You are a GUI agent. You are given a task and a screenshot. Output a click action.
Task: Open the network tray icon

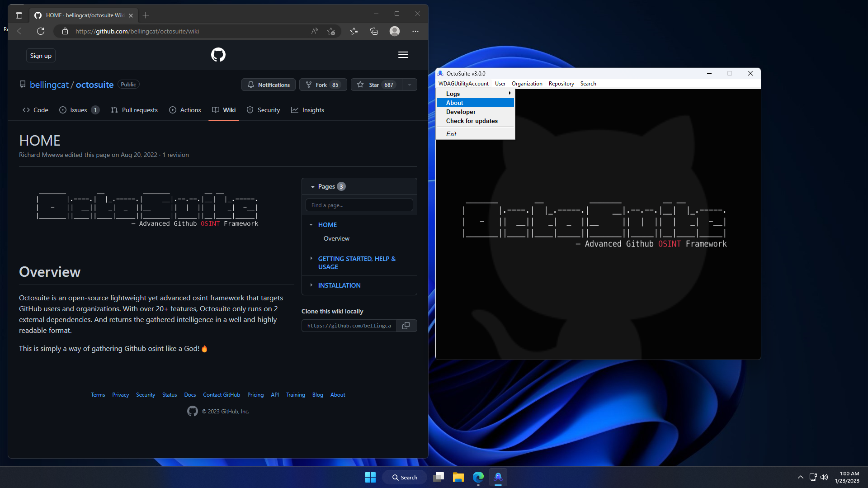pos(813,477)
